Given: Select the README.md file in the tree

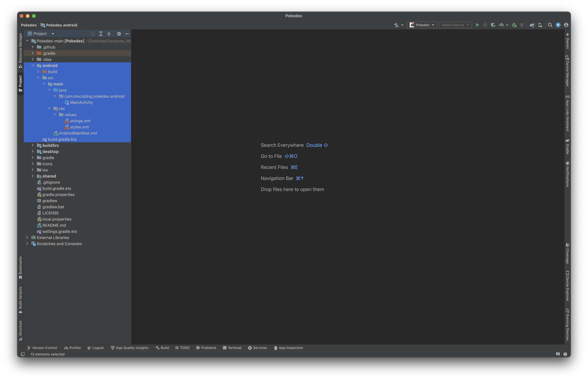Looking at the screenshot, I should (54, 225).
